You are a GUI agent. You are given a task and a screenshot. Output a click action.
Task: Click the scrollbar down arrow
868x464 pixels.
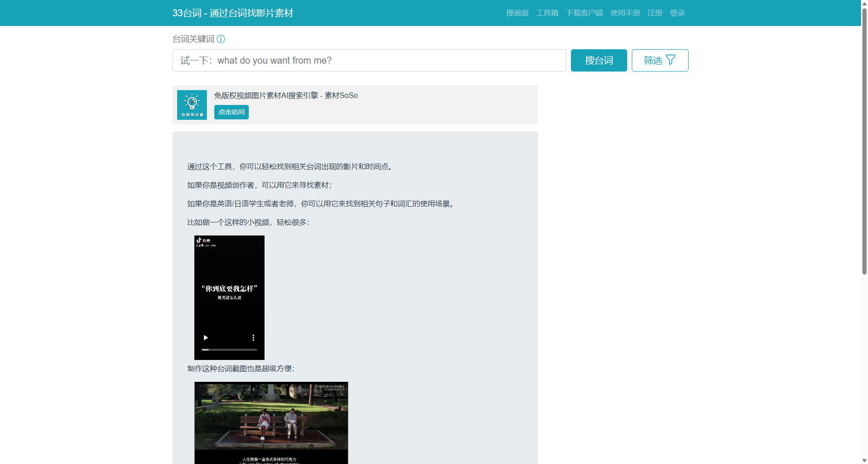pos(864,460)
